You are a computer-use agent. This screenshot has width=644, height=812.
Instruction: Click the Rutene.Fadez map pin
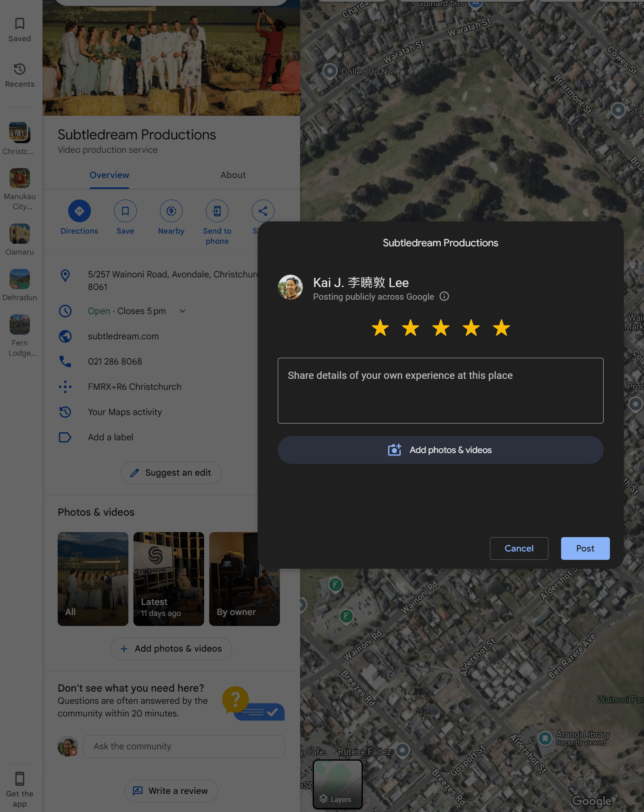pyautogui.click(x=402, y=750)
